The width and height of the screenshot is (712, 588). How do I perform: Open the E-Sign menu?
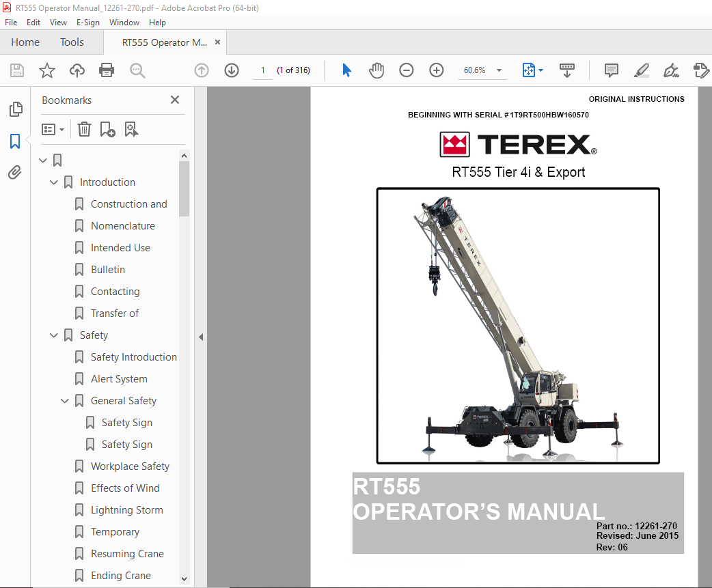coord(87,22)
